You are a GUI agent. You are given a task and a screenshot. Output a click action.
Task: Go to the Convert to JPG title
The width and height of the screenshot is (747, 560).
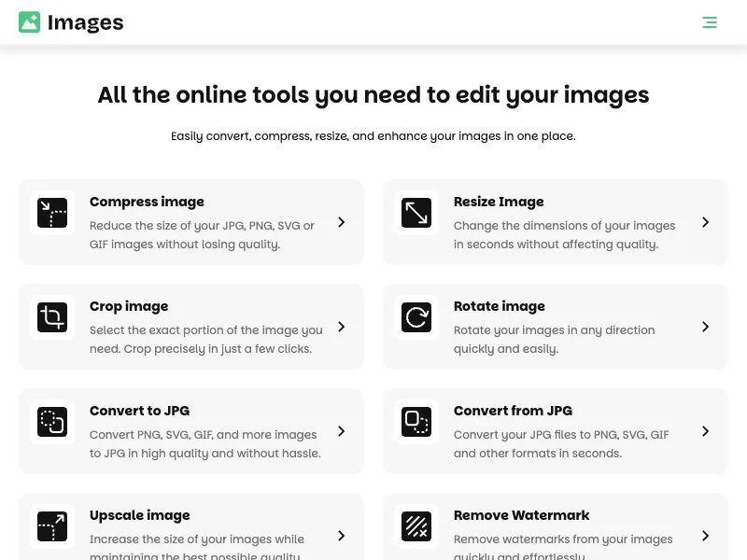pyautogui.click(x=139, y=411)
